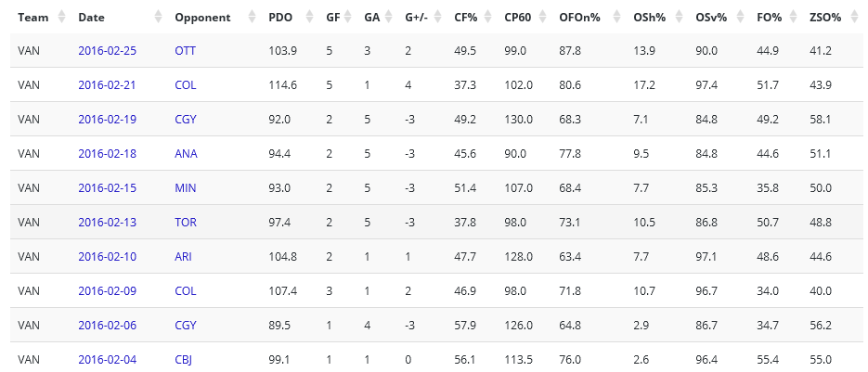
Task: Open the OTT opponent link
Action: pyautogui.click(x=186, y=50)
